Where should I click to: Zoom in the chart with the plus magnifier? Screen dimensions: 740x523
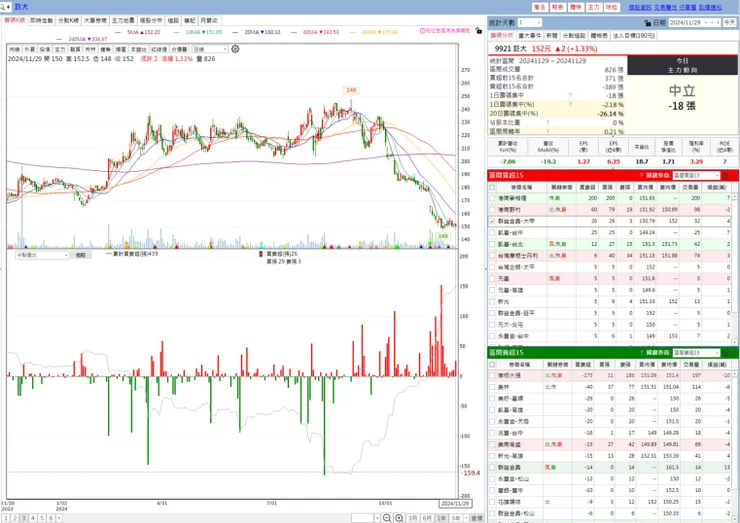pos(399,518)
